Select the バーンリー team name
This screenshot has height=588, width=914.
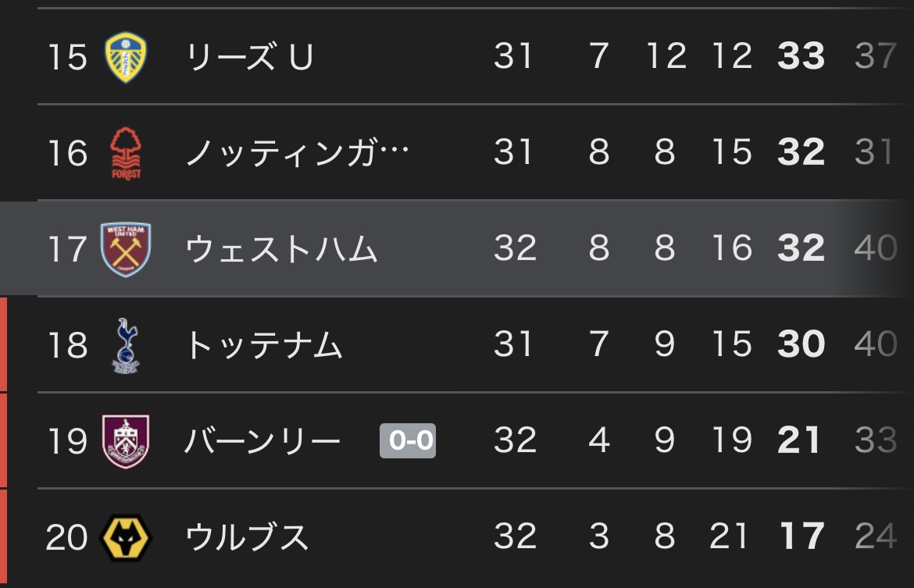coord(263,441)
